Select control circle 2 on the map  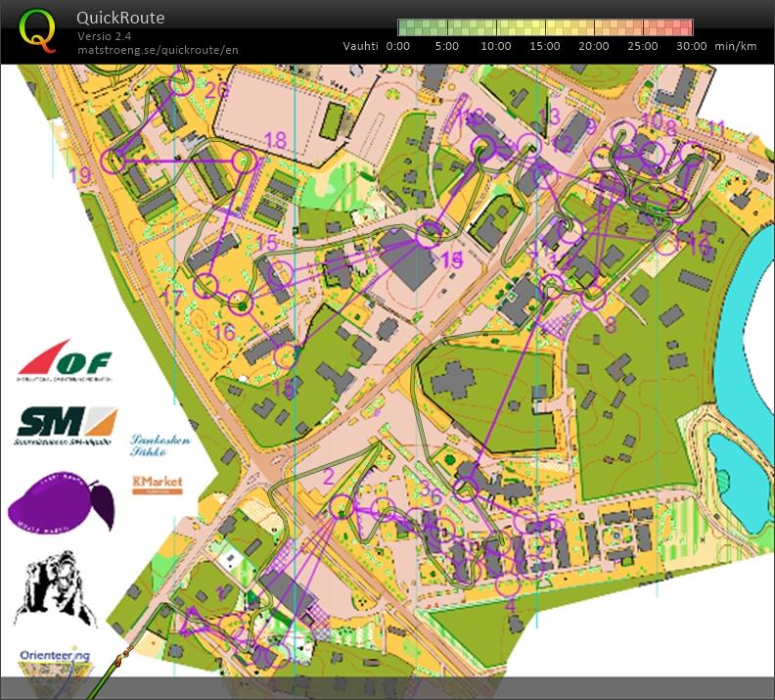pyautogui.click(x=341, y=506)
